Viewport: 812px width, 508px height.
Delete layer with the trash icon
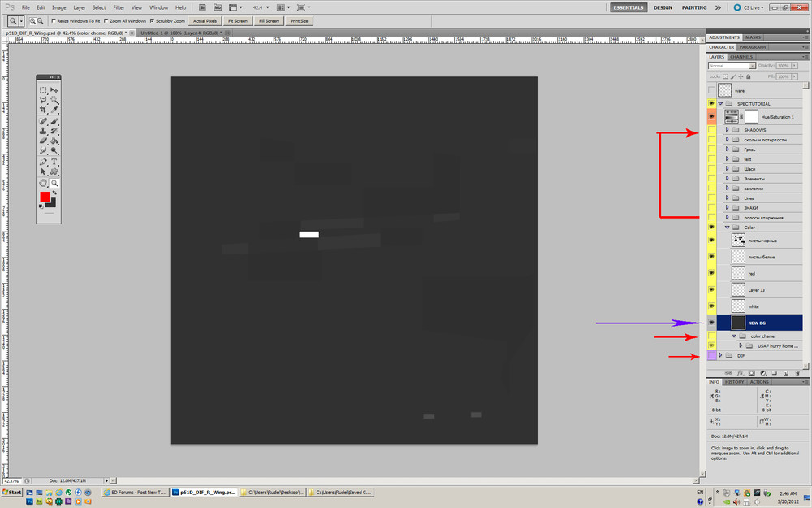[x=797, y=373]
